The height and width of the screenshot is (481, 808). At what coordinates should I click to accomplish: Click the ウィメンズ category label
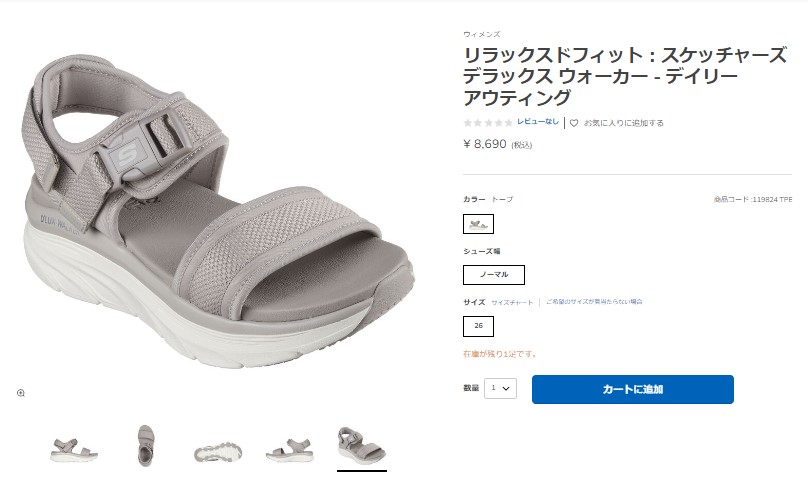click(x=481, y=34)
